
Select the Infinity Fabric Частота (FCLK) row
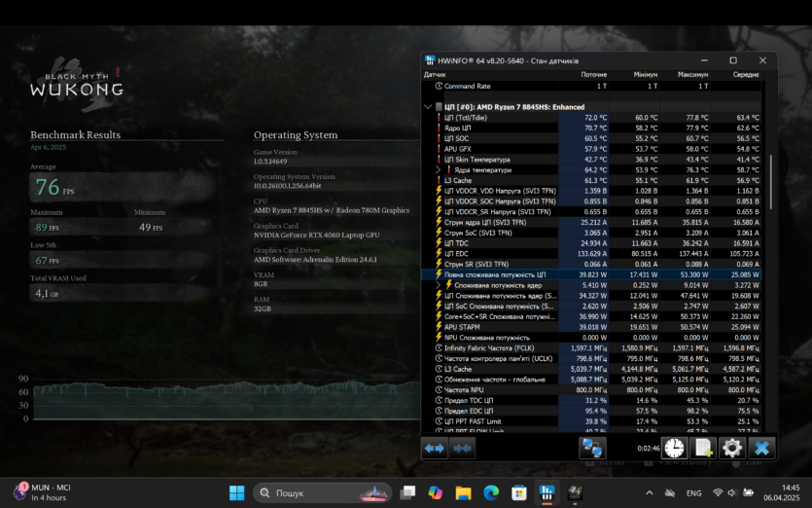tap(591, 347)
